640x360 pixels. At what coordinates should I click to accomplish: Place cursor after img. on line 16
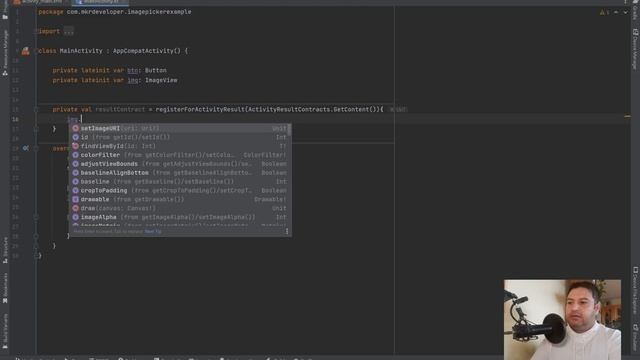[x=82, y=119]
